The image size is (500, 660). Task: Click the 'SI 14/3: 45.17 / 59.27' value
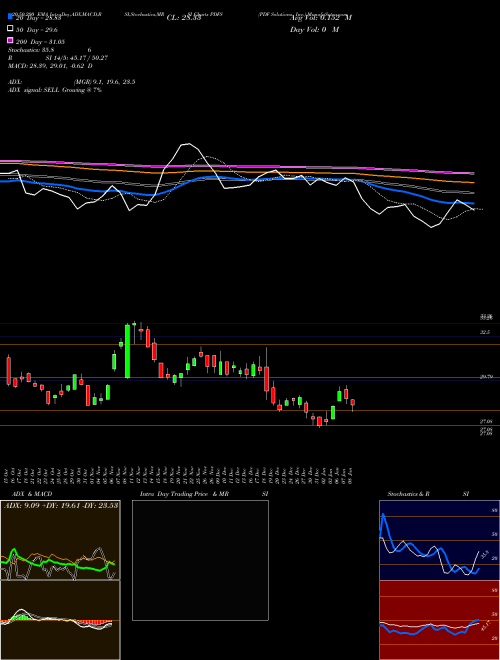pos(77,58)
